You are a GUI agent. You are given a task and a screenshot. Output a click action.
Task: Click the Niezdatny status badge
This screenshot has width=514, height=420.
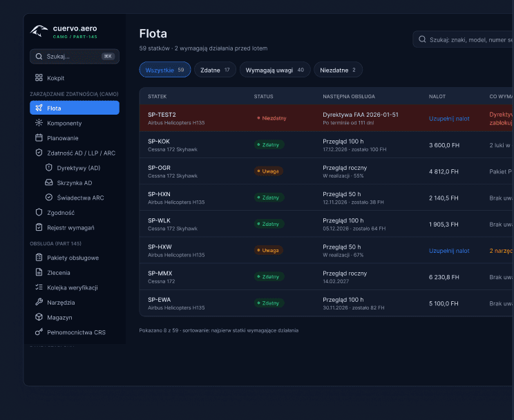pos(272,118)
